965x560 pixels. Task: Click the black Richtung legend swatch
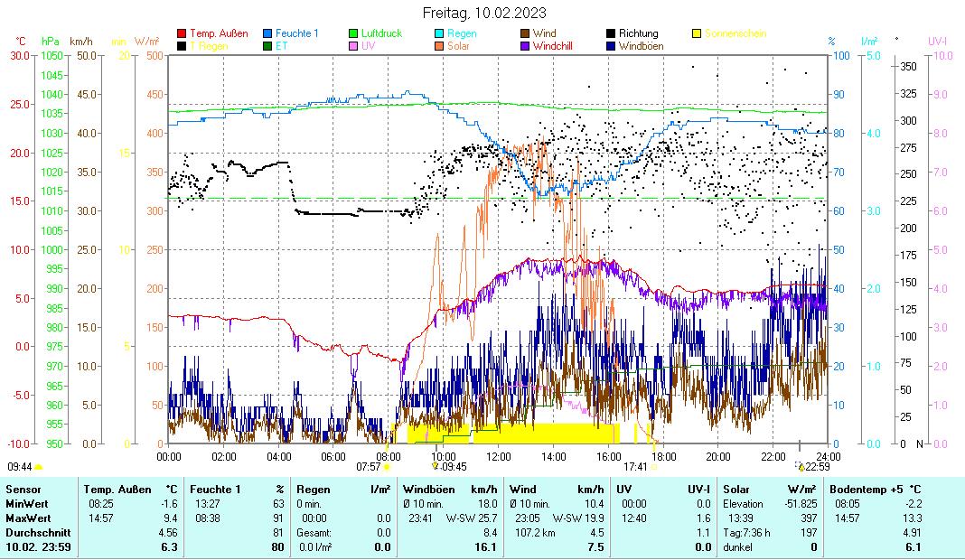pos(611,33)
